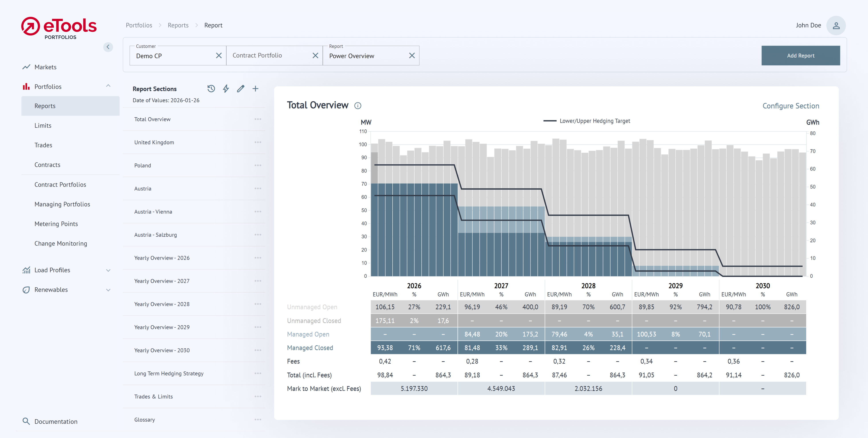Click the lightning bolt icon in Report Sections
The image size is (868, 438).
[226, 88]
